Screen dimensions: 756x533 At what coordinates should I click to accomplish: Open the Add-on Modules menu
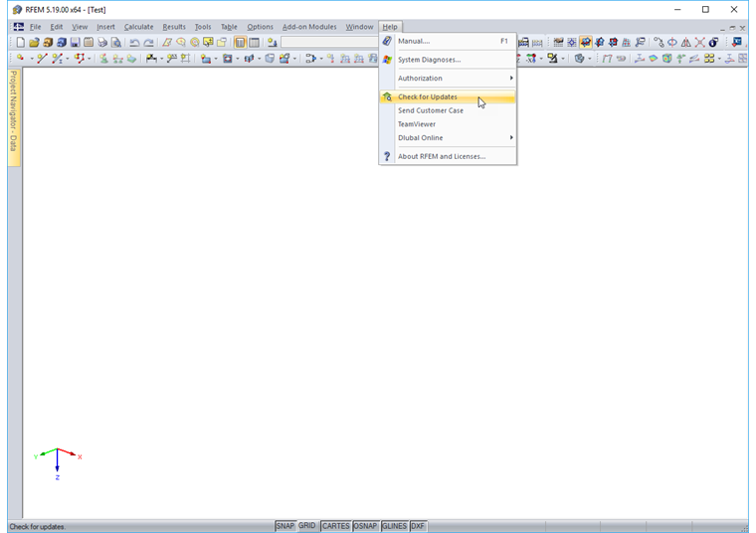pyautogui.click(x=309, y=27)
